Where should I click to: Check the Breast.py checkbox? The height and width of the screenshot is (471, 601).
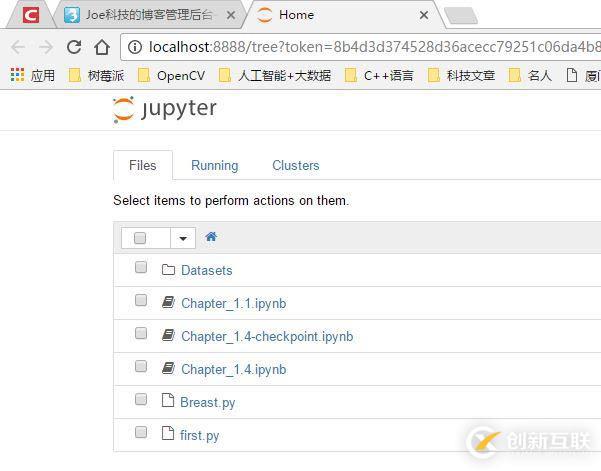[141, 399]
